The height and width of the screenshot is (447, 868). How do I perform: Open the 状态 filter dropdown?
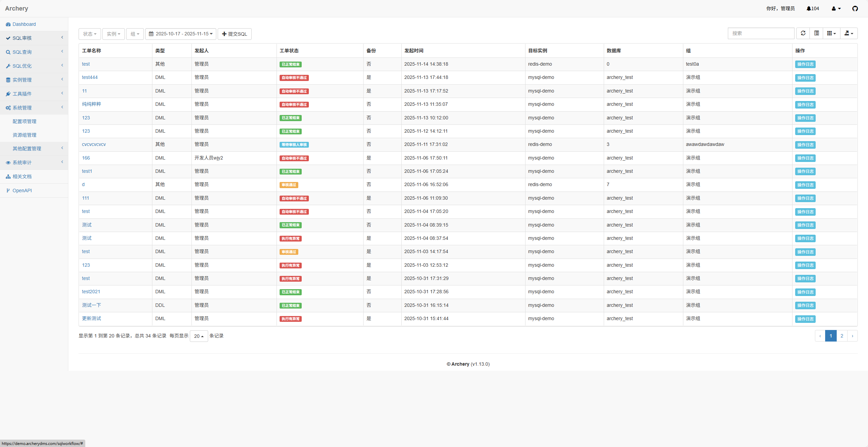90,34
